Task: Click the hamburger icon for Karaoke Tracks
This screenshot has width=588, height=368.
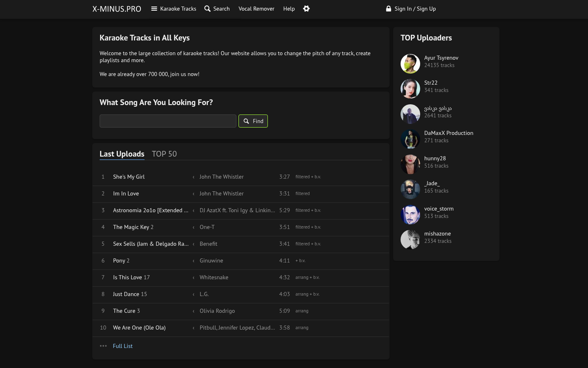Action: [154, 9]
